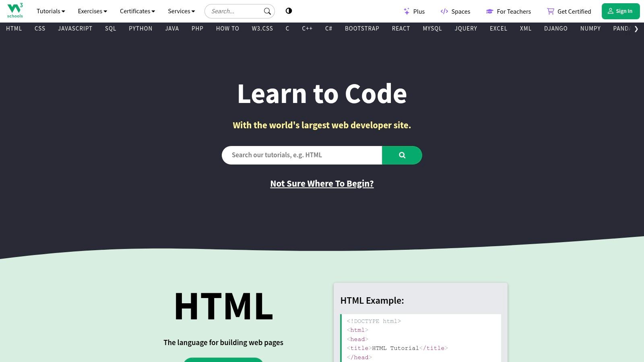Click the For Teachers graduation cap icon

[489, 11]
